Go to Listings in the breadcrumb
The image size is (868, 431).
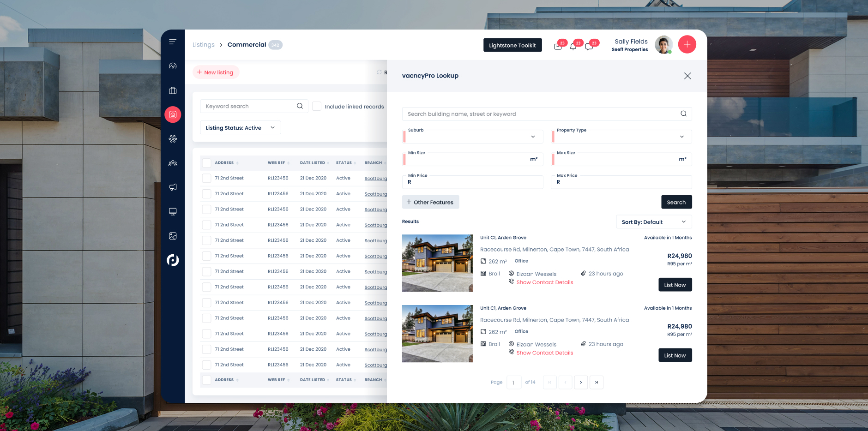203,45
